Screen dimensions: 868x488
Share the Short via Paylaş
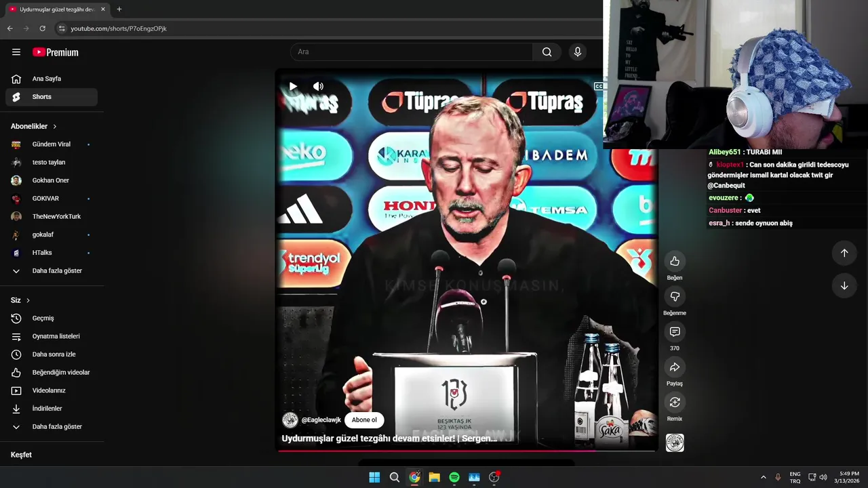[x=675, y=367]
